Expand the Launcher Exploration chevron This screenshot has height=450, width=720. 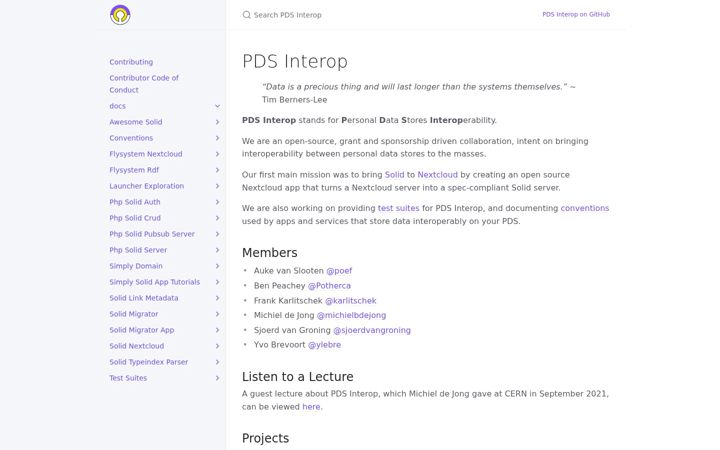tap(217, 186)
